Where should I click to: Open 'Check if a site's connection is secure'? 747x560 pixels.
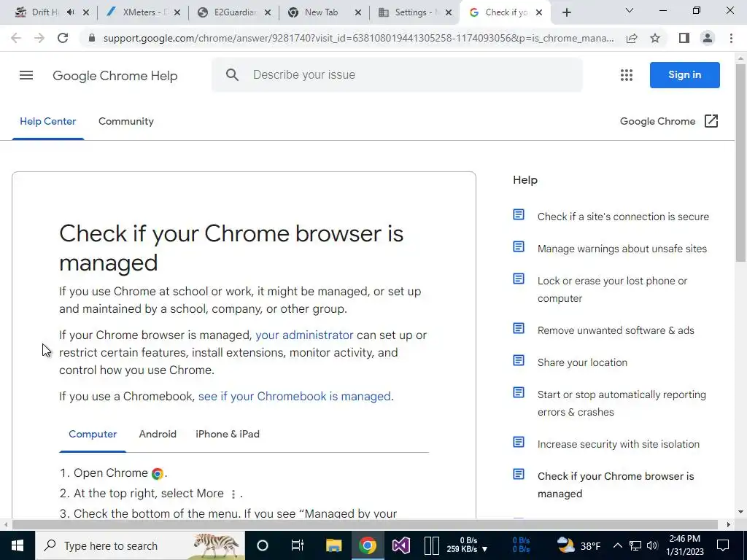point(623,217)
